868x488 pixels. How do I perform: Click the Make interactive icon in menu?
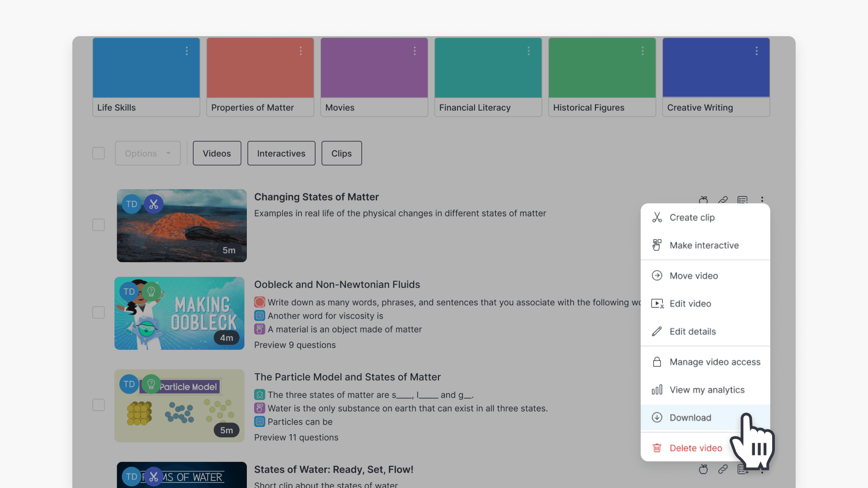click(x=657, y=245)
